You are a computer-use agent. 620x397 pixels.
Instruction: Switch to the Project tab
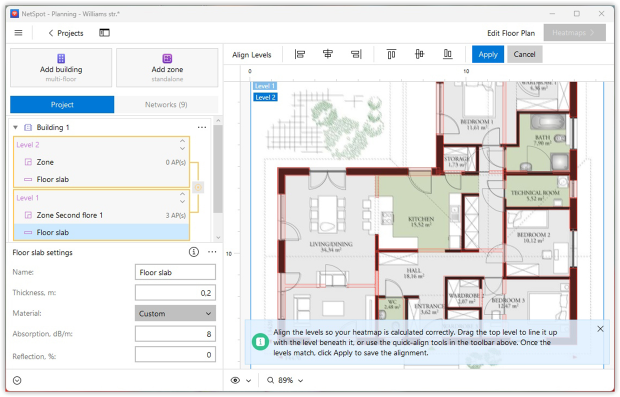[x=62, y=105]
